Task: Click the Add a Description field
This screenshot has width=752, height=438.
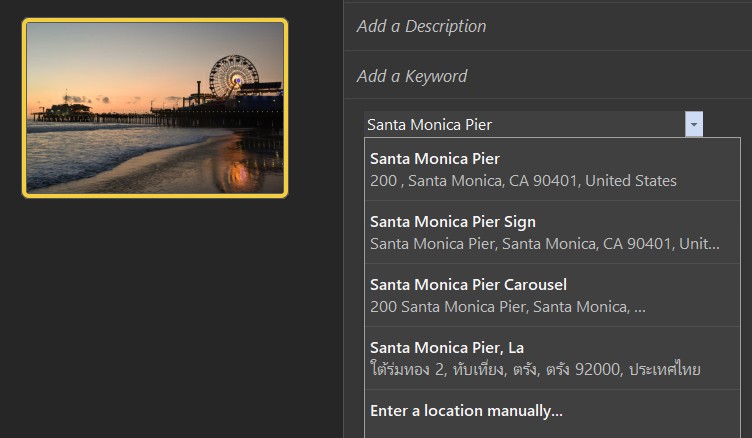Action: point(548,26)
